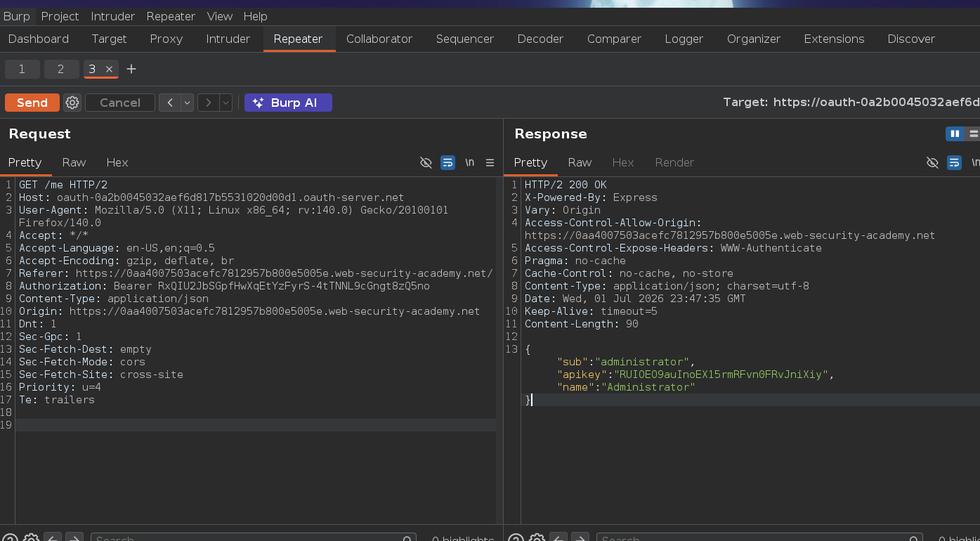
Task: Click the 'GET /me HTTP/2' request line
Action: click(63, 185)
